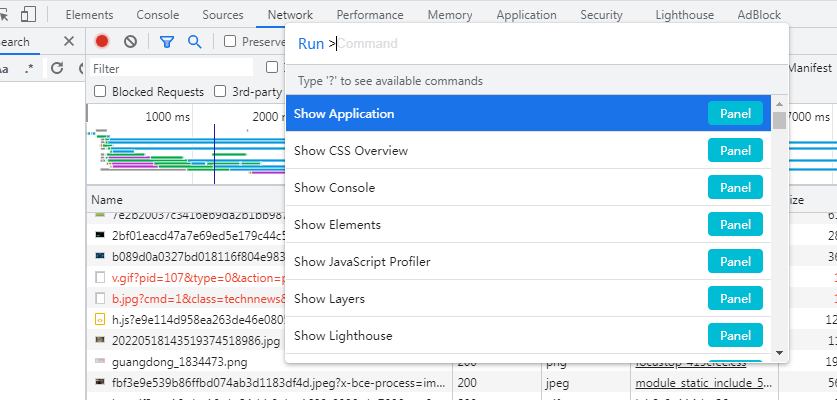Choose Show JavaScript Profiler command
The width and height of the screenshot is (837, 400).
(x=362, y=262)
